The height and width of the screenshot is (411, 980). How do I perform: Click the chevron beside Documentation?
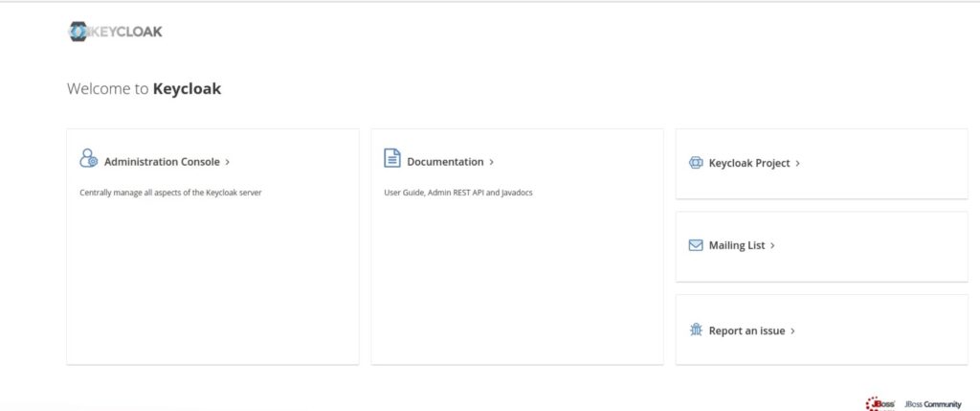click(492, 163)
